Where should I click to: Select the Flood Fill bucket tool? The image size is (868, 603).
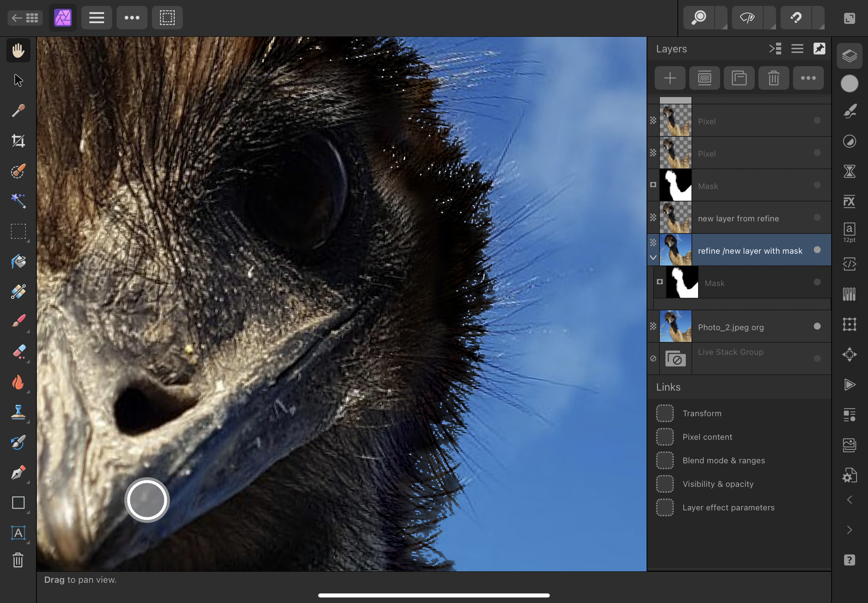(x=18, y=261)
